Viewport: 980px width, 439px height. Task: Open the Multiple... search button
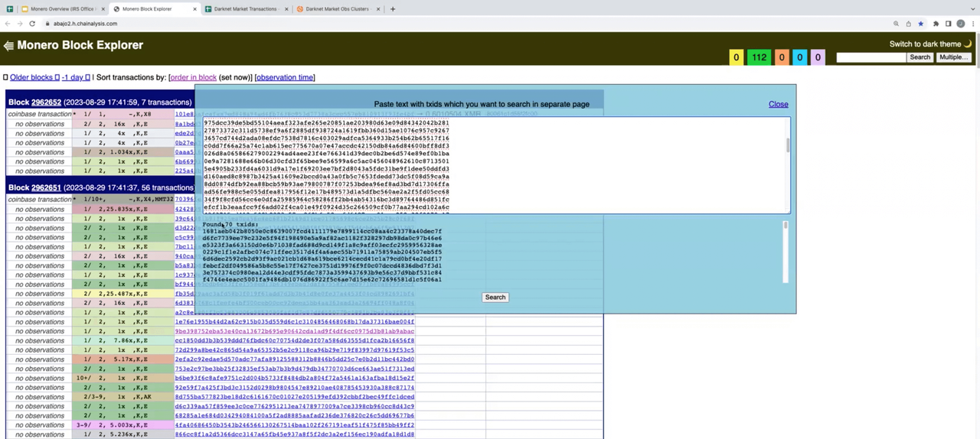(953, 57)
